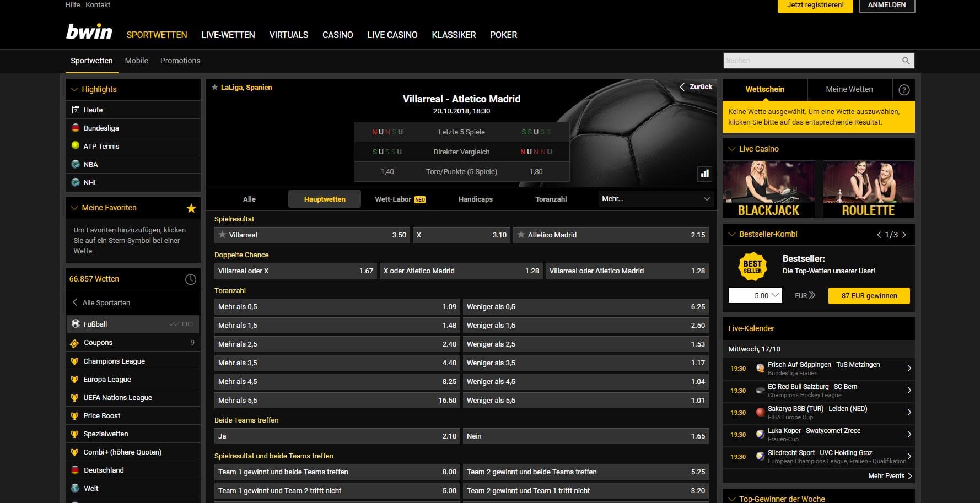Select the draw X 3.10 odds
This screenshot has width=980, height=503.
pos(461,235)
